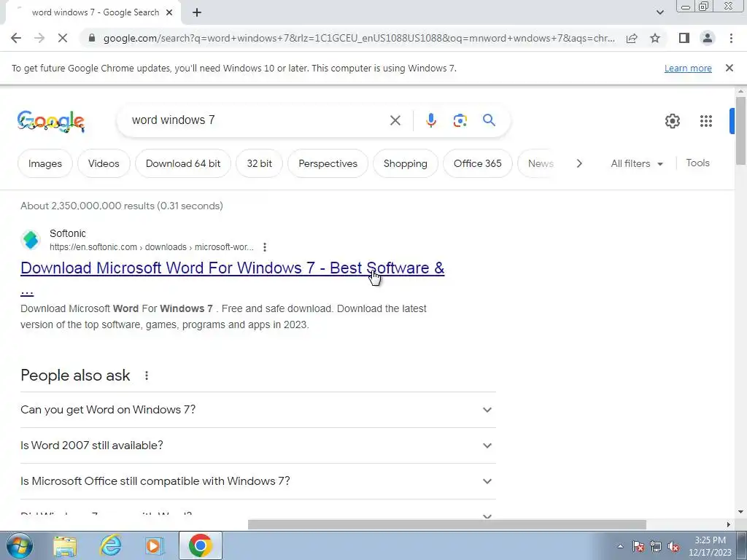The height and width of the screenshot is (560, 747).
Task: Open the taskbar clock showing 3:25 PM
Action: [x=710, y=546]
